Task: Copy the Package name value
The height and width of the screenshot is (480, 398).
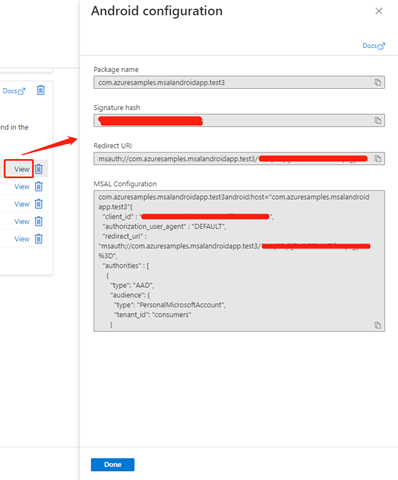Action: (377, 82)
